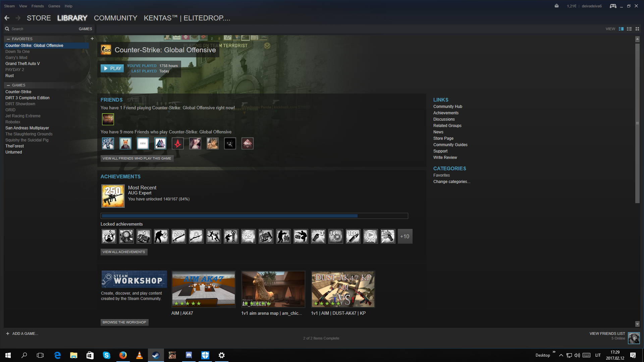Select Unturned in the games list

13,152
